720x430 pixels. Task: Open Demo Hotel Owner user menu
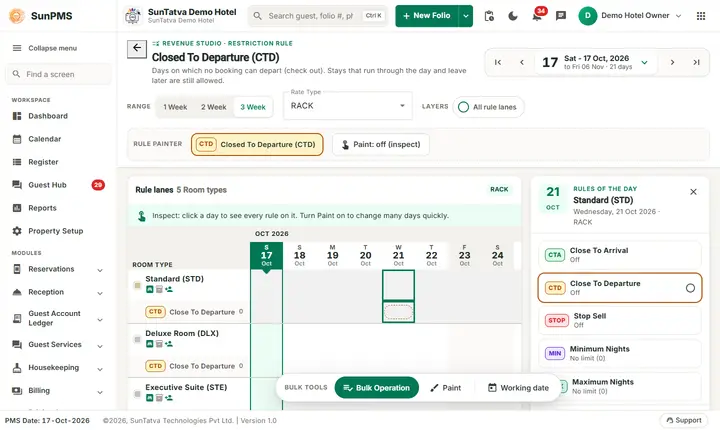pos(630,16)
